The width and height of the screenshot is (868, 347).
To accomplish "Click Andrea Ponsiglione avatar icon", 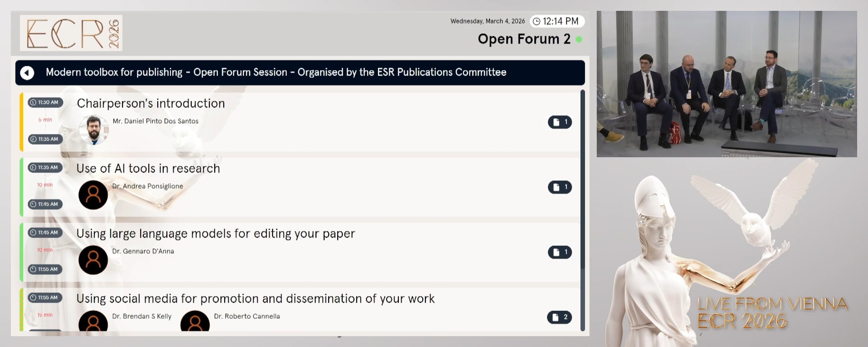I will [93, 195].
